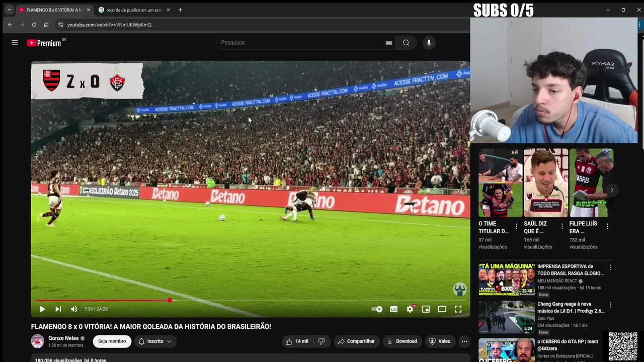Open Chang Gang reage video thumbnail

[507, 317]
